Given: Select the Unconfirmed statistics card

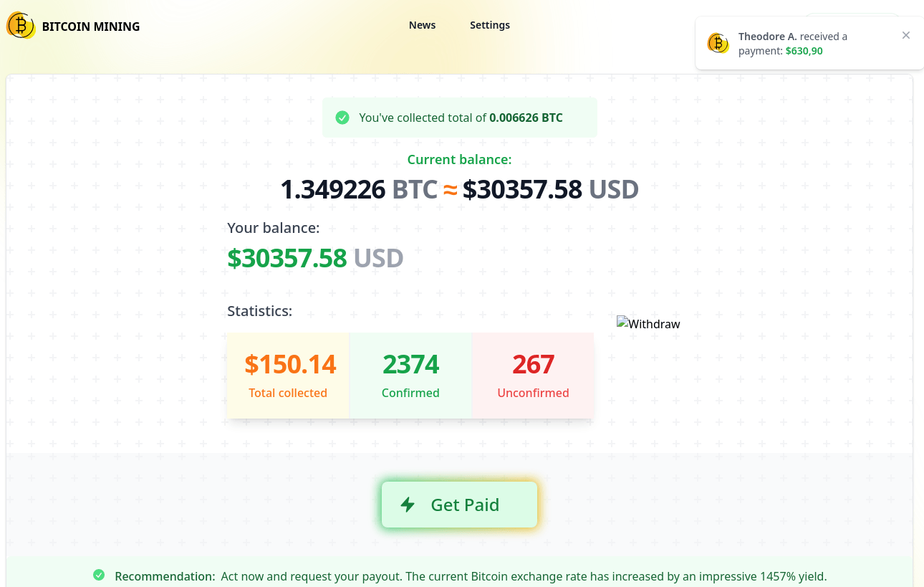Looking at the screenshot, I should pos(533,375).
